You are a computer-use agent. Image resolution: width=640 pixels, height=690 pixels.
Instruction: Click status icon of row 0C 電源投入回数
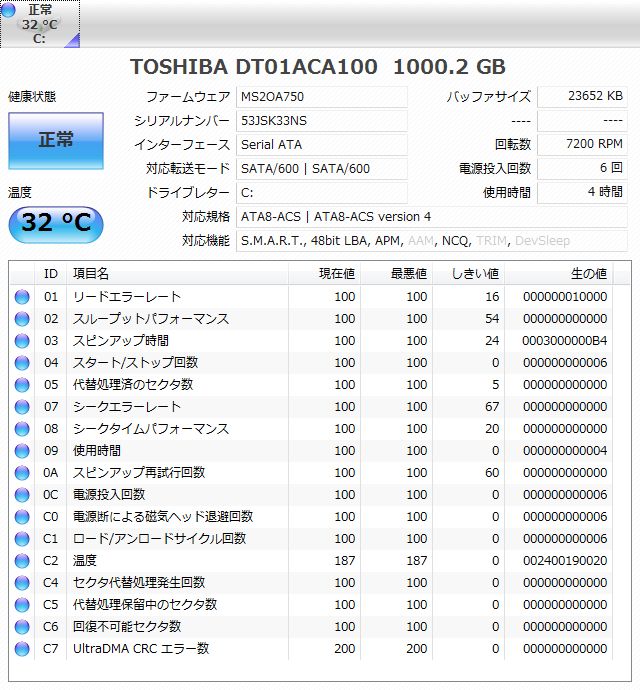[x=22, y=495]
